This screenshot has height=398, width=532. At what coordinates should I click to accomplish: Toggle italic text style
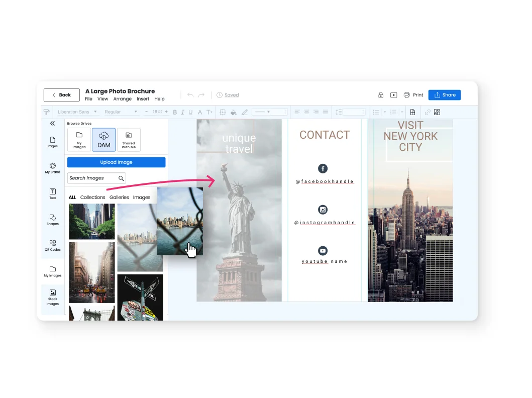(183, 112)
